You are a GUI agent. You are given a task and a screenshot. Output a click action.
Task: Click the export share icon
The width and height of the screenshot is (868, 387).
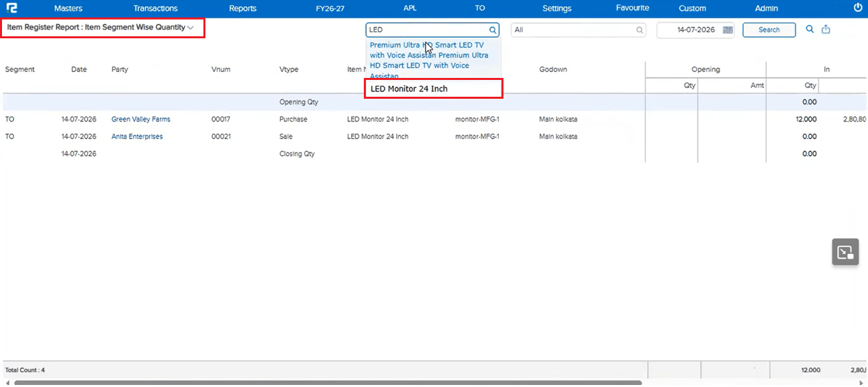[826, 30]
